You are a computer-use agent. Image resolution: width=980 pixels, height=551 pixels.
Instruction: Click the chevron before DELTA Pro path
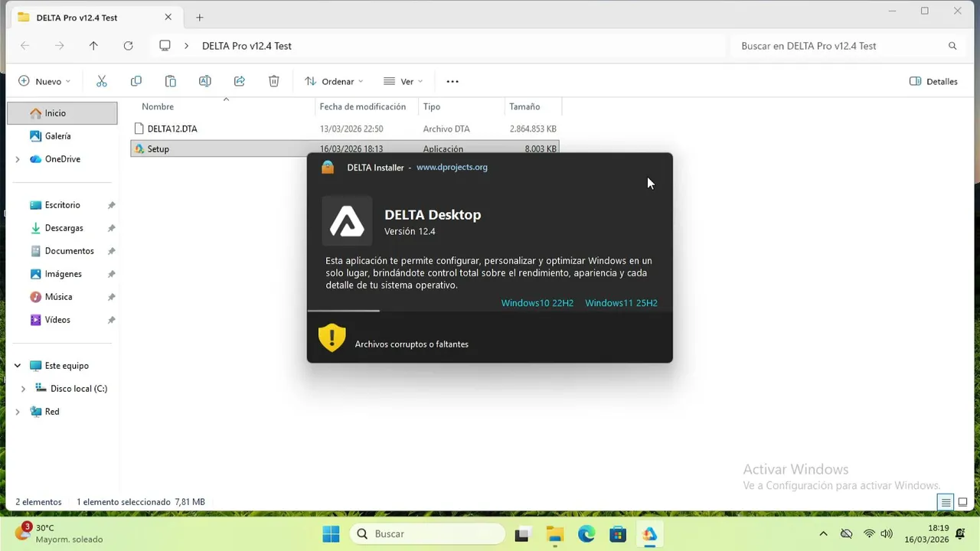pyautogui.click(x=186, y=46)
